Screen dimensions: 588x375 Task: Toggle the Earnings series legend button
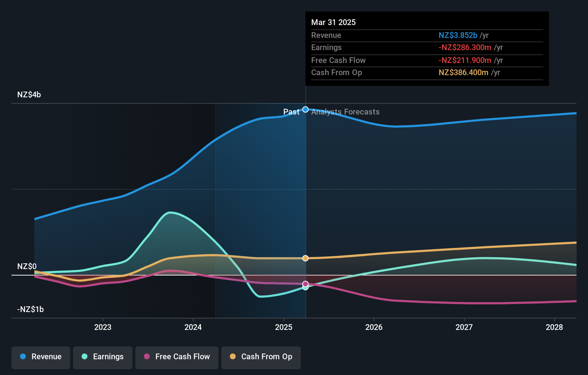(103, 357)
